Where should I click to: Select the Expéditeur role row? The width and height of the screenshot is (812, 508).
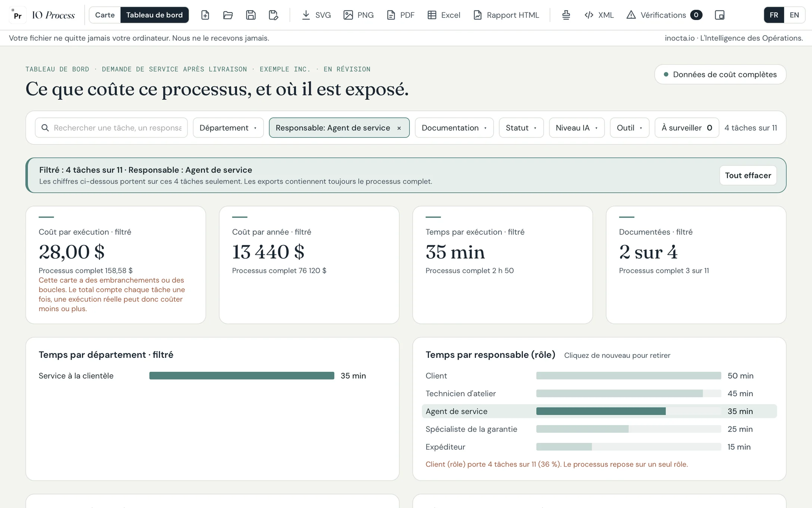pyautogui.click(x=599, y=447)
